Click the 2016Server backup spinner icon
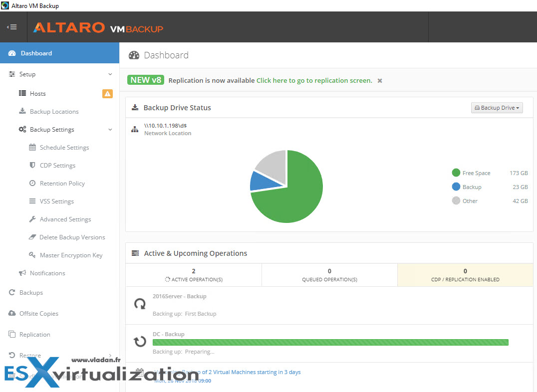 pos(140,304)
